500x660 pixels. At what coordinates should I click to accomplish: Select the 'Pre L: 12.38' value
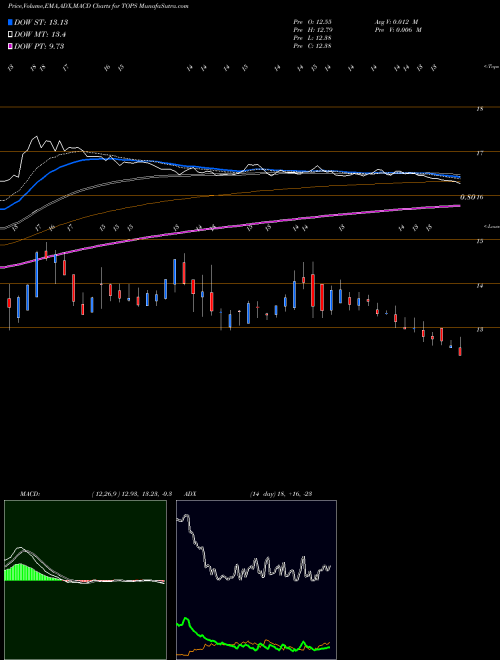coord(312,38)
